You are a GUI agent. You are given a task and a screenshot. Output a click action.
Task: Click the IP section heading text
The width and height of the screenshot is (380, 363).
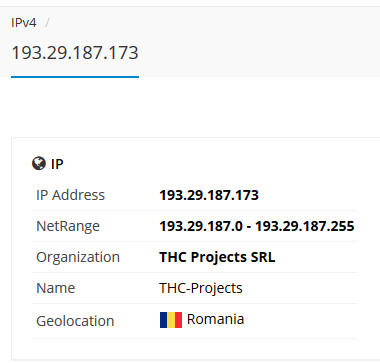coord(57,164)
